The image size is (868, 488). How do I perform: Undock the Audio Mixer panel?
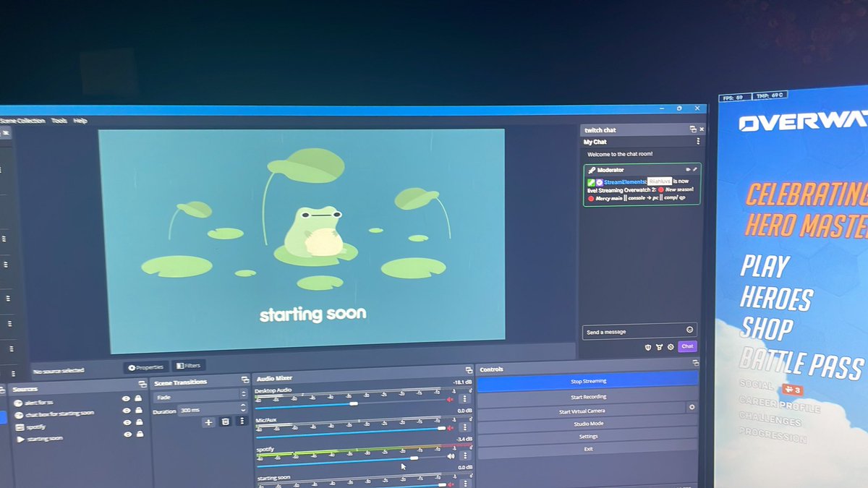468,370
